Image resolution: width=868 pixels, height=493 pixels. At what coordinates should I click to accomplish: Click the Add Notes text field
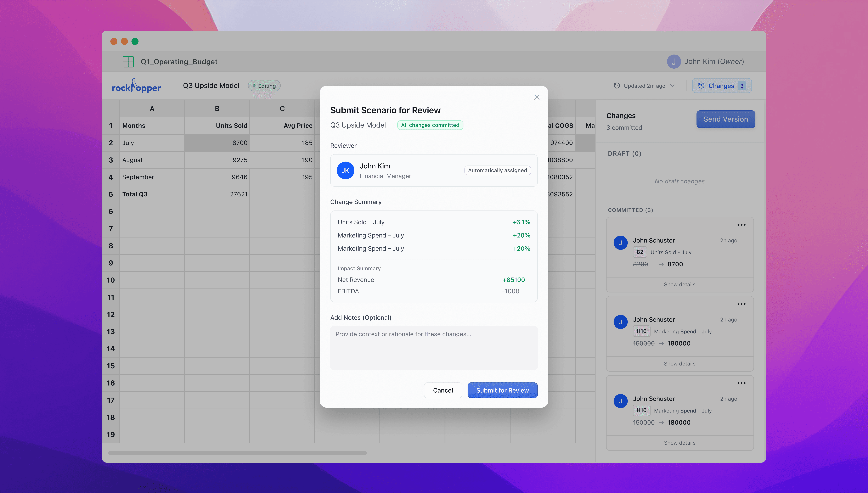coord(434,348)
